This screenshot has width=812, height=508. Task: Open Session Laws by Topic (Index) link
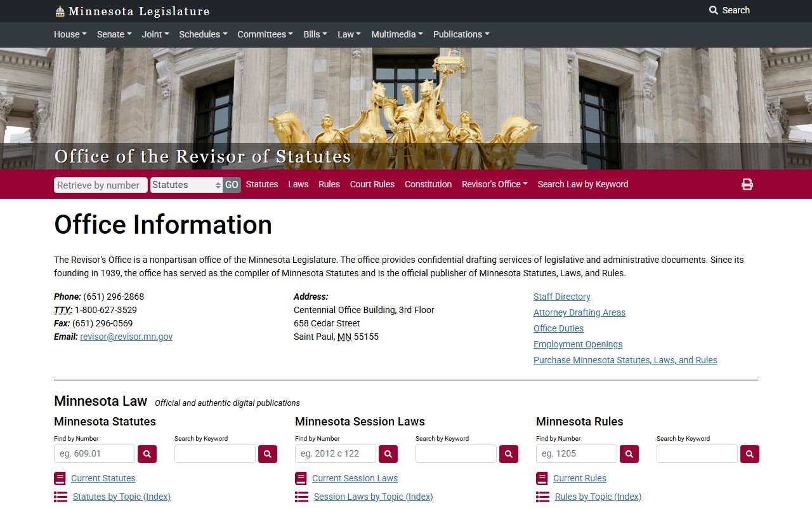(x=374, y=497)
